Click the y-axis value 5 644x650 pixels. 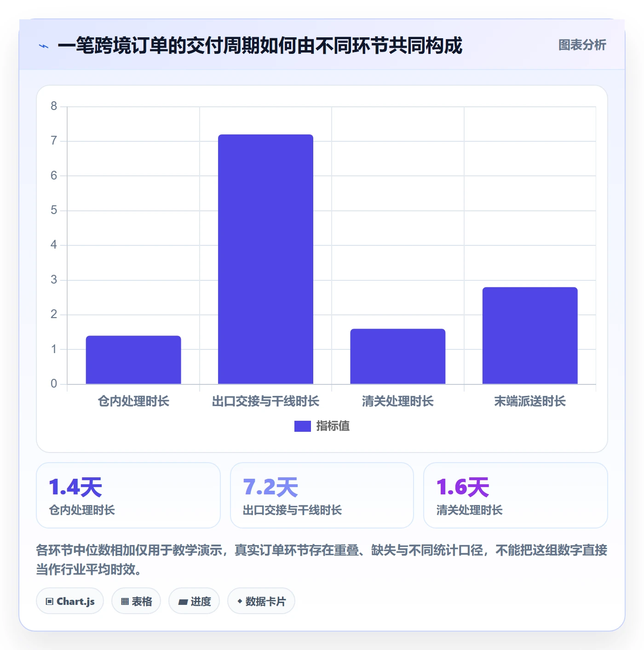point(54,210)
